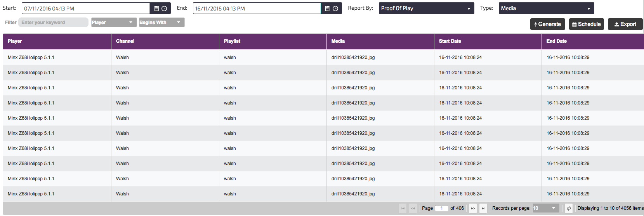
Task: Open the End time clock picker
Action: point(335,9)
